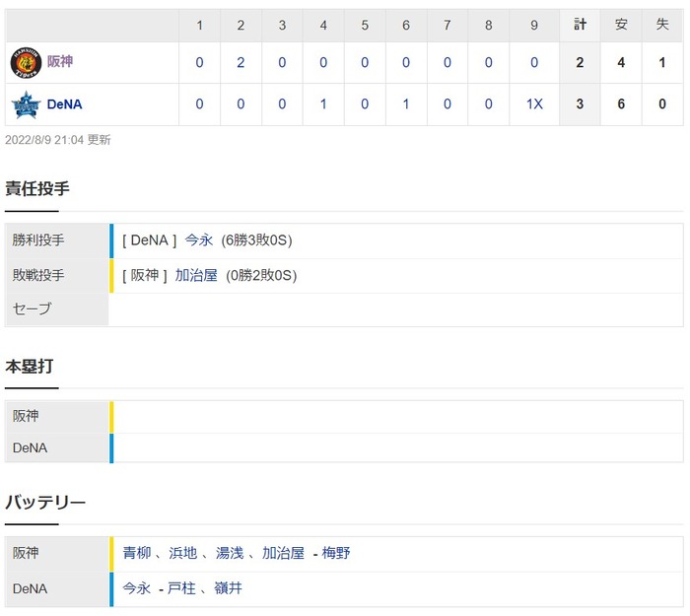Image resolution: width=690 pixels, height=616 pixels.
Task: Click DeNA's 6th inning score of 1
Action: pos(406,104)
